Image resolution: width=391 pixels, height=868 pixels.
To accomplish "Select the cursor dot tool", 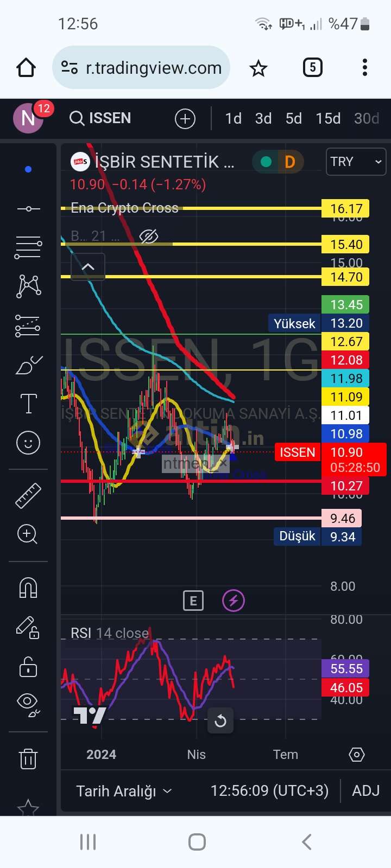I will click(x=28, y=169).
